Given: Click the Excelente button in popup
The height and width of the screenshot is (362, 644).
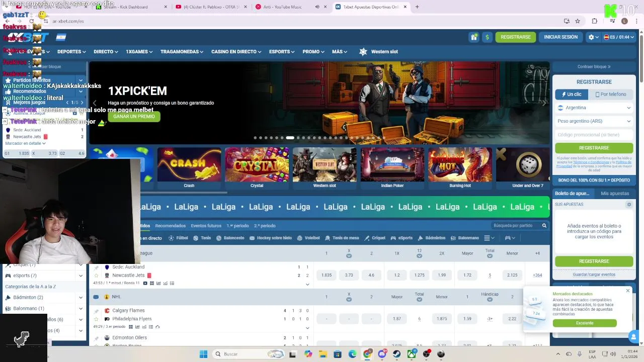Looking at the screenshot, I should tap(585, 323).
